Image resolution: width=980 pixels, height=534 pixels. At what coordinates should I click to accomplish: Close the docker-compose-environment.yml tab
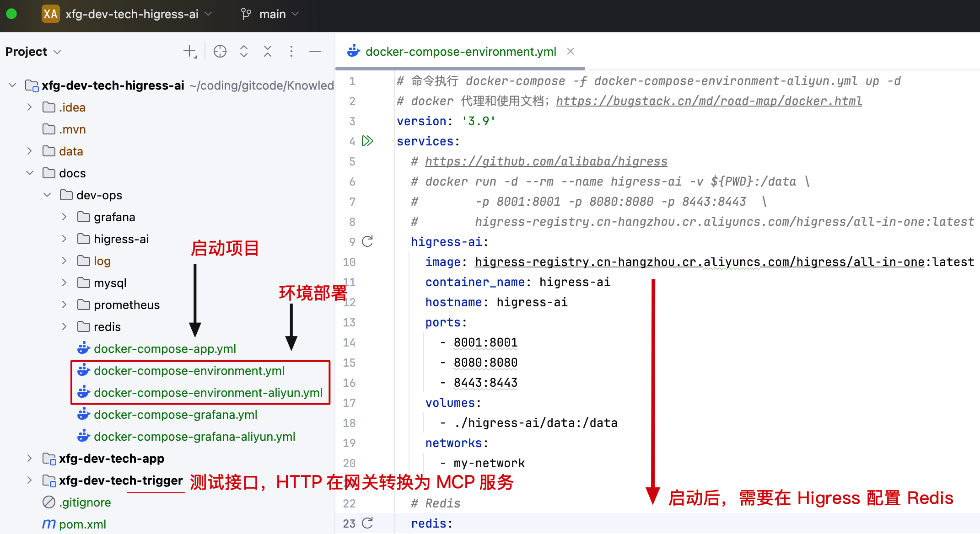pyautogui.click(x=571, y=51)
